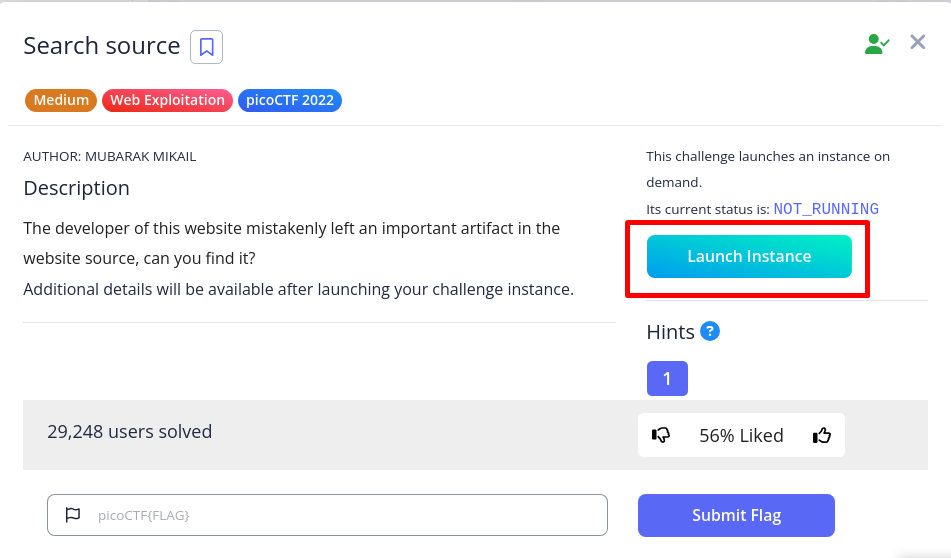
Task: Close the challenge dialog
Action: pos(917,42)
